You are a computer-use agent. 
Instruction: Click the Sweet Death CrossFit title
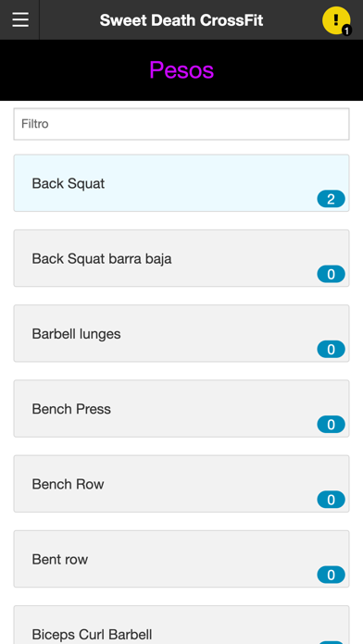tap(181, 20)
